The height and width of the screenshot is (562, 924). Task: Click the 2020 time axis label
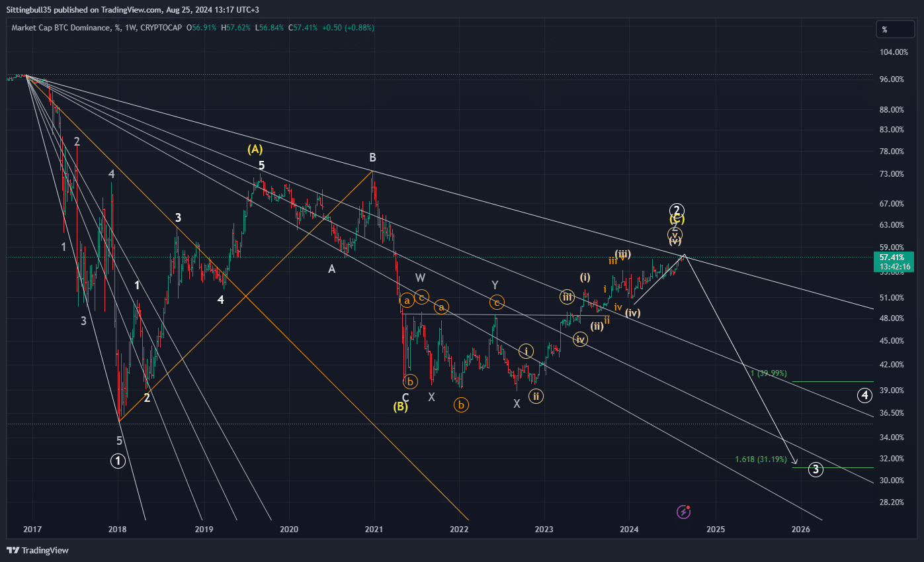pos(288,529)
